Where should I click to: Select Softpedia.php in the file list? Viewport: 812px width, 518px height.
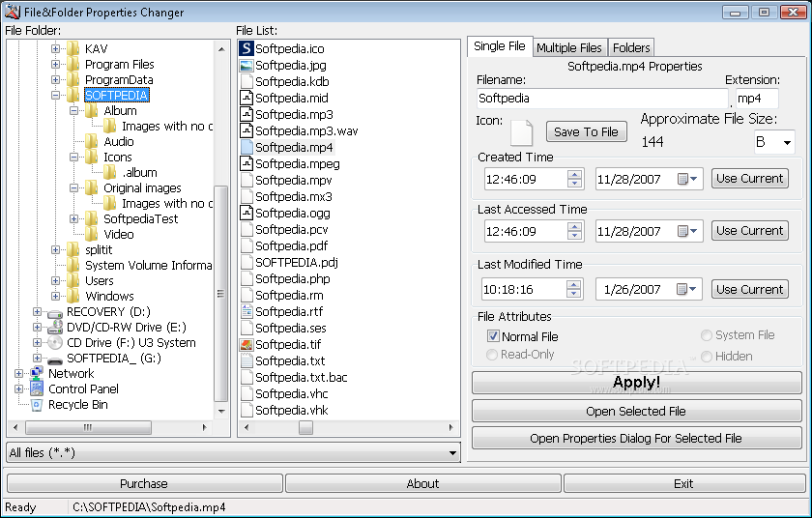coord(293,279)
